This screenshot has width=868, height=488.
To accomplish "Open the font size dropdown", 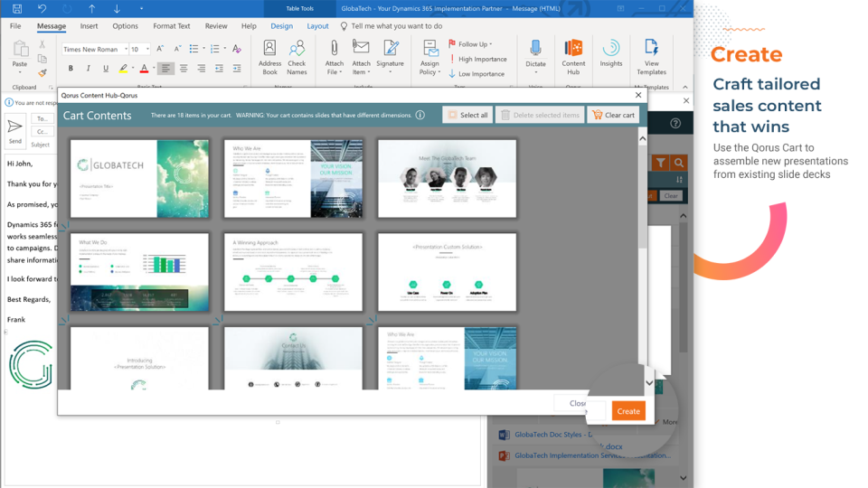I will point(147,49).
